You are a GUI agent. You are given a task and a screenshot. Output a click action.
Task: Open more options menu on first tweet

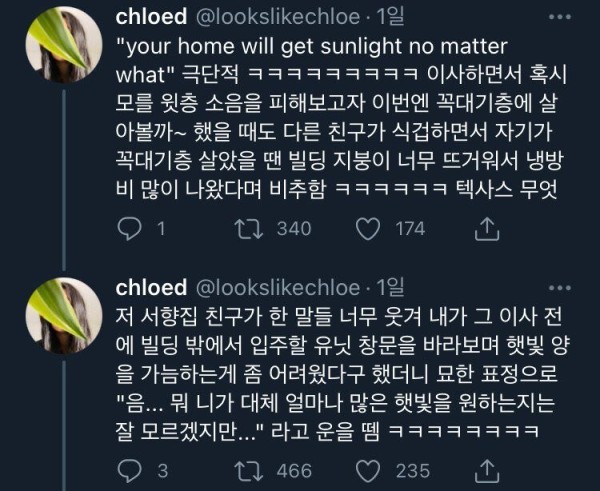click(560, 17)
